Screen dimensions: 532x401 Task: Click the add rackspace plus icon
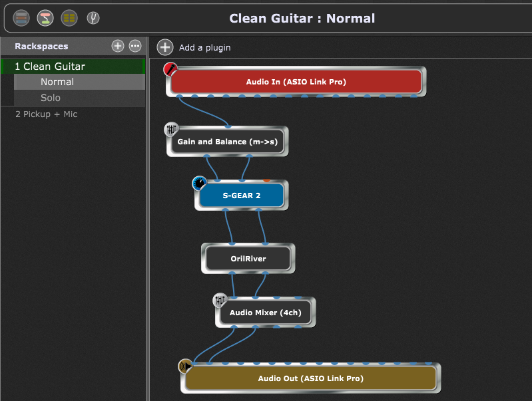[118, 46]
